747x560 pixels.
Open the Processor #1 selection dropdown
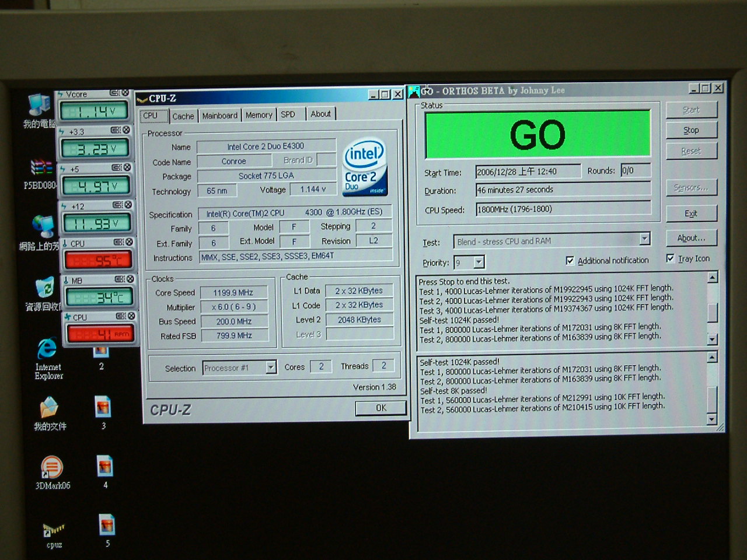point(271,367)
